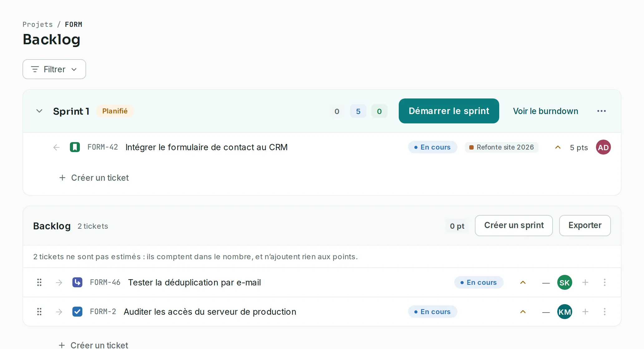Image resolution: width=644 pixels, height=349 pixels.
Task: Click the in-progress count badge 5
Action: 358,111
